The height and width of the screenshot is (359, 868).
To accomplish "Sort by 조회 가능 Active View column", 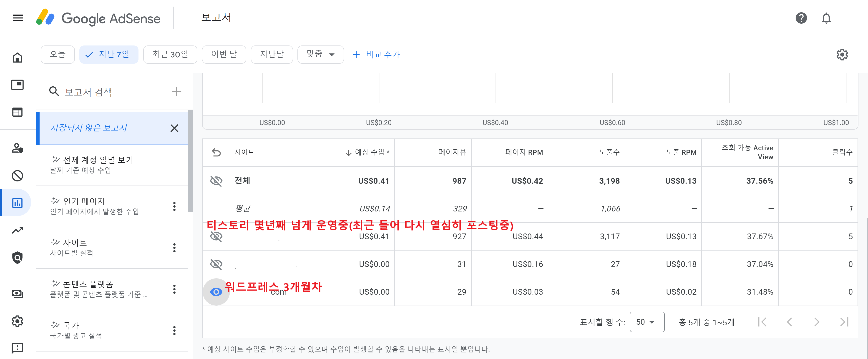I will [x=747, y=153].
